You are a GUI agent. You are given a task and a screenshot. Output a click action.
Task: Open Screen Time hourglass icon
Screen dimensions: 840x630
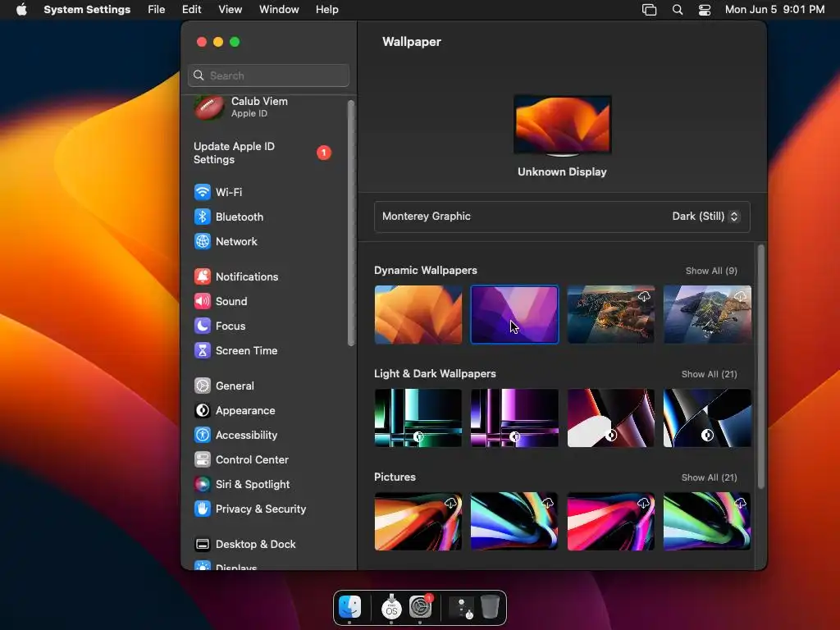203,350
